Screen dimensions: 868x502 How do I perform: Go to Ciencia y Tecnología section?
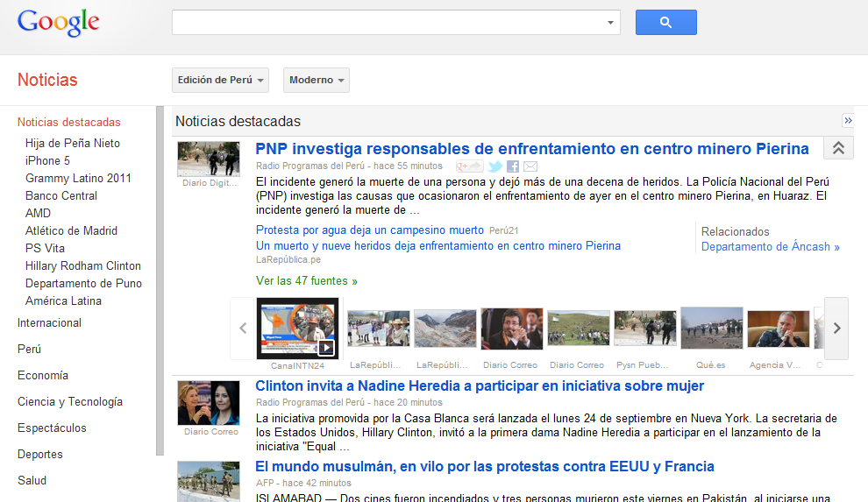70,401
